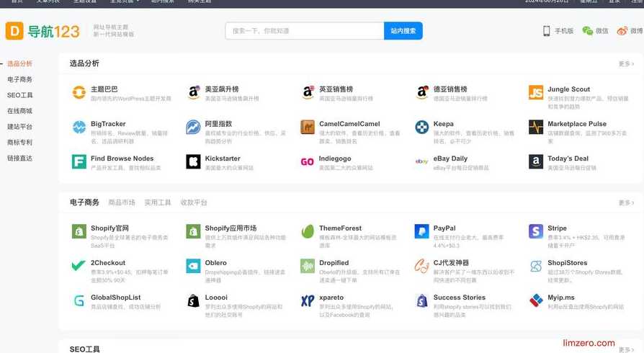Screen dimensions: 644x353
Task: Click the Oblero icon
Action: (x=193, y=266)
